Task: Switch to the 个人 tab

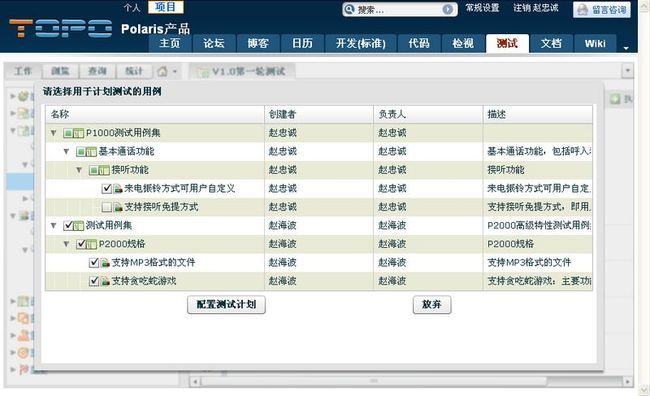Action: click(x=132, y=7)
